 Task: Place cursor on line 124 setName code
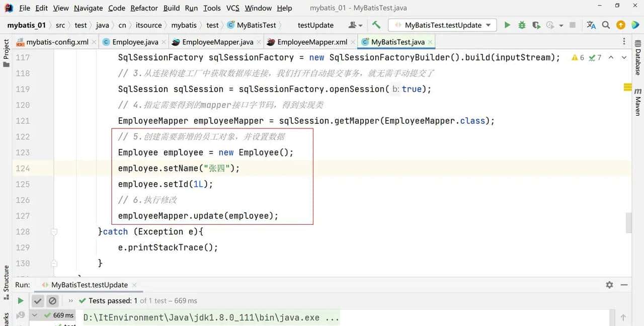pos(179,168)
